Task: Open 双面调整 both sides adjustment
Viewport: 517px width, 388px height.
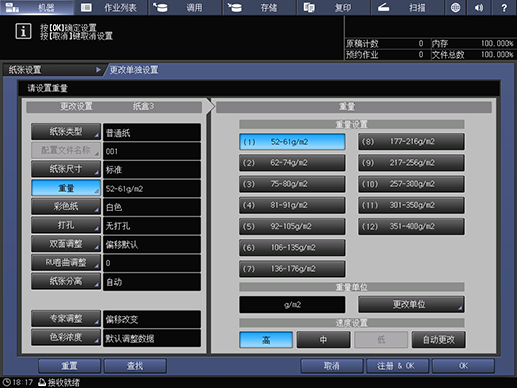Action: click(66, 244)
